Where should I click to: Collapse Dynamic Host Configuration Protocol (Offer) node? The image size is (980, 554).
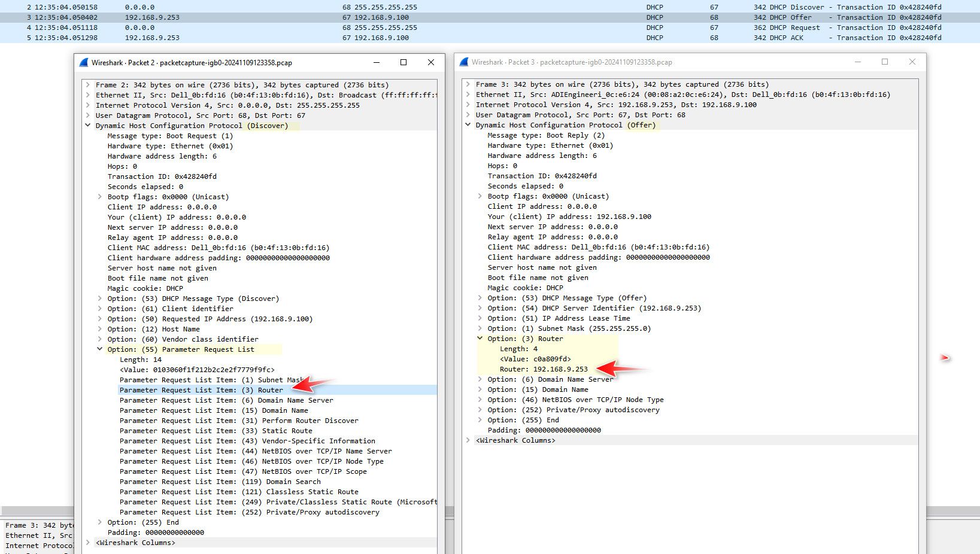[x=468, y=125]
